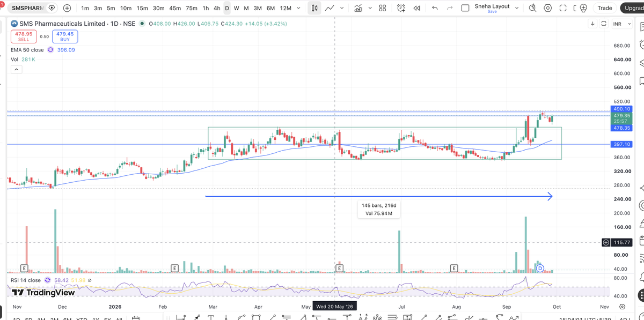Click the earnings E marker near February
Screen dimensions: 644x320
click(x=174, y=268)
